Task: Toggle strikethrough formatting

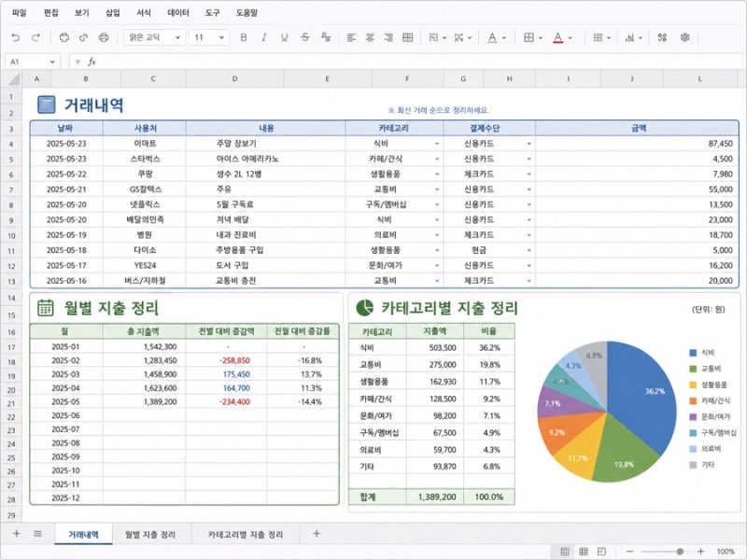Action: pyautogui.click(x=305, y=37)
